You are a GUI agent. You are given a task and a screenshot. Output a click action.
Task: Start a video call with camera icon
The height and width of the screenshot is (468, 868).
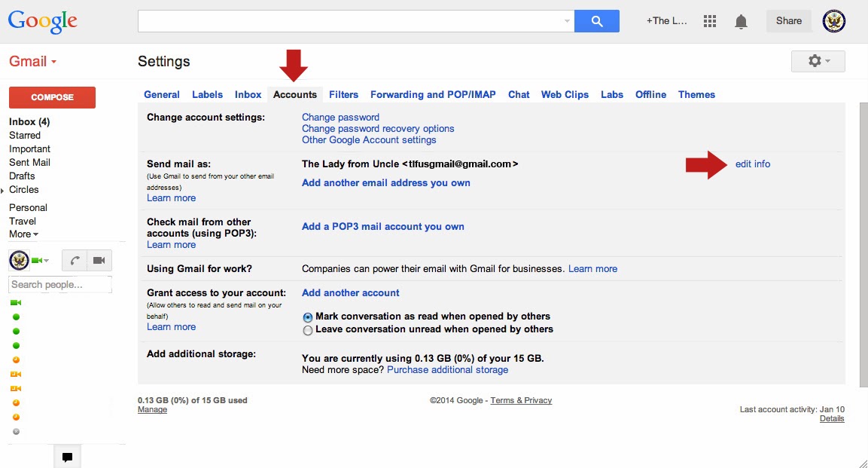99,260
